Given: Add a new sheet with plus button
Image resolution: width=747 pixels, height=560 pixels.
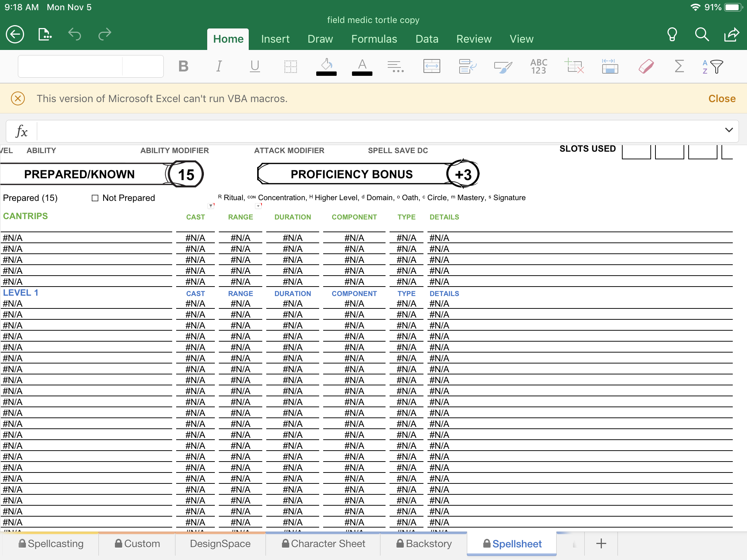Looking at the screenshot, I should pos(601,544).
